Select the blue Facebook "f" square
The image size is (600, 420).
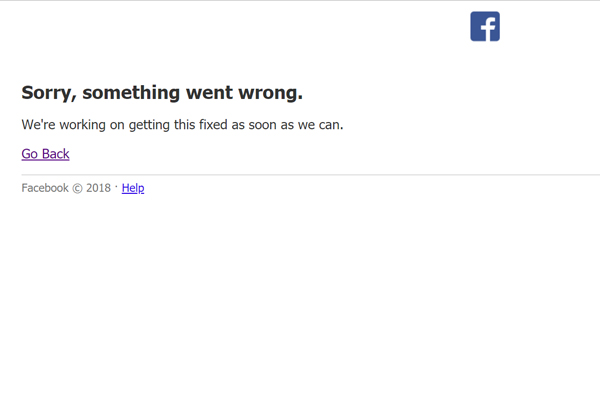[x=485, y=26]
